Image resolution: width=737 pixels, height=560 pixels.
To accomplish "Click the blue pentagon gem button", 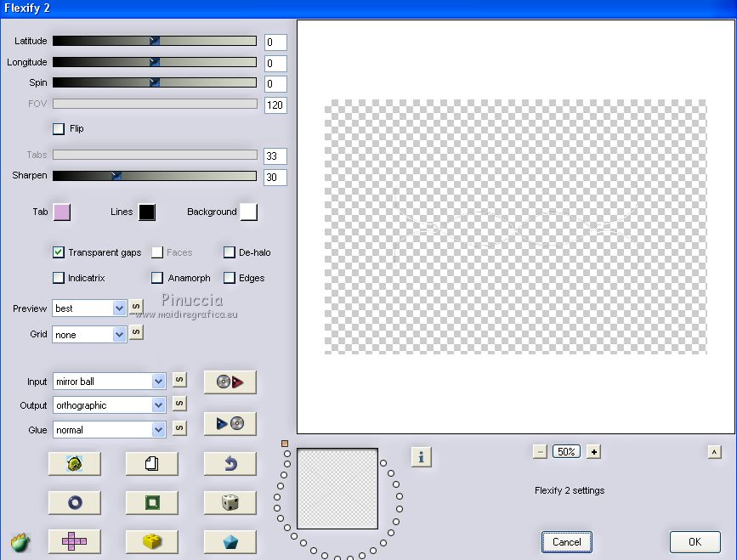I will click(230, 541).
